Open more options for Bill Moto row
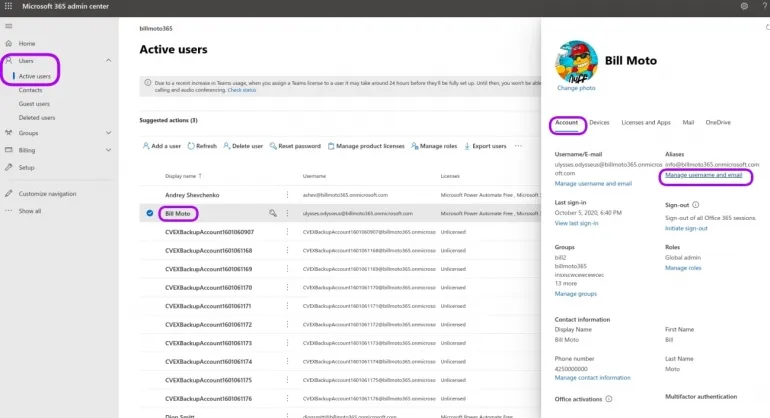The image size is (770, 418). point(287,213)
